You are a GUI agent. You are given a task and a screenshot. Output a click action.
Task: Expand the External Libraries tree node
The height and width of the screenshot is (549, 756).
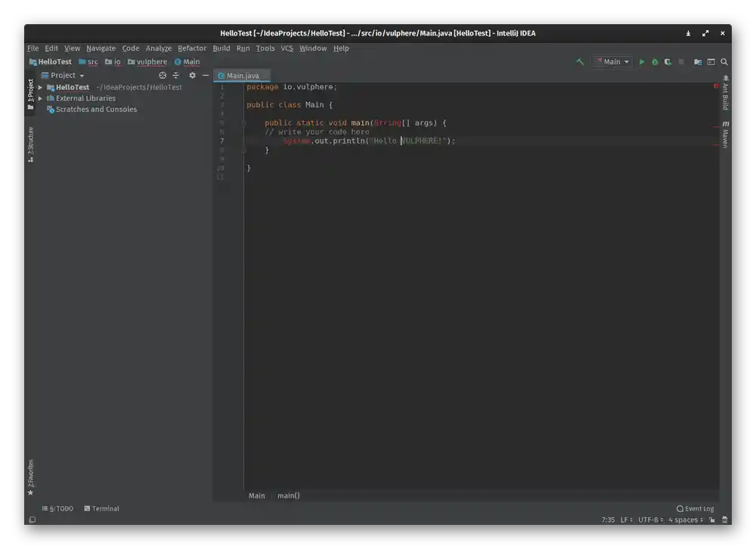click(41, 98)
